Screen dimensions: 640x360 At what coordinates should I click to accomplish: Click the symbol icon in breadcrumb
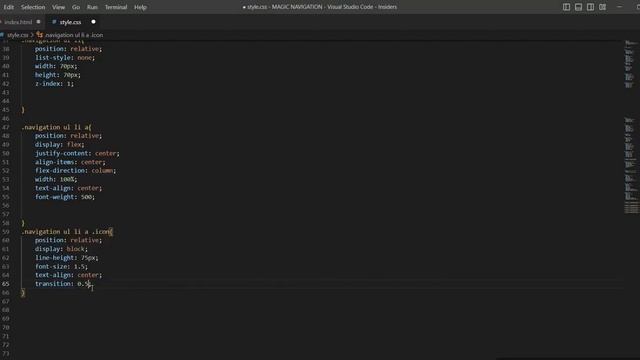pos(40,35)
